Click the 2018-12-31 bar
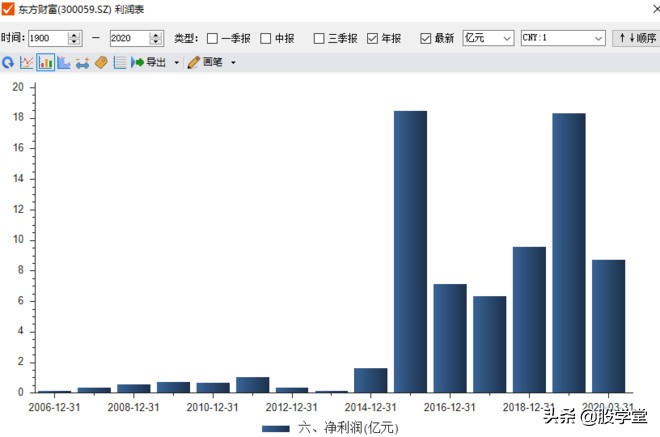This screenshot has height=437, width=660. pos(529,320)
